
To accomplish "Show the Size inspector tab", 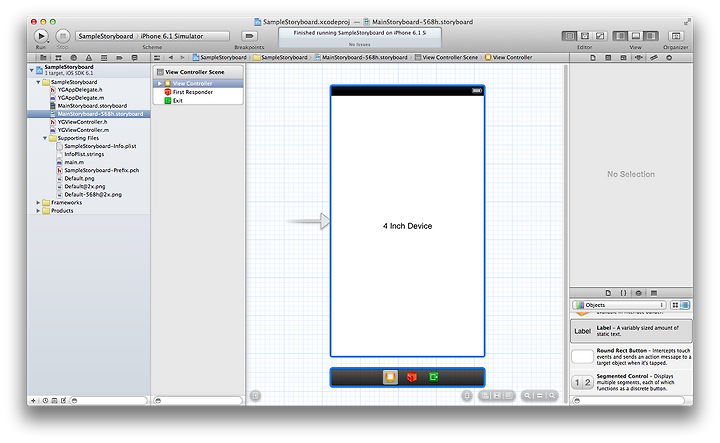I will click(x=654, y=58).
